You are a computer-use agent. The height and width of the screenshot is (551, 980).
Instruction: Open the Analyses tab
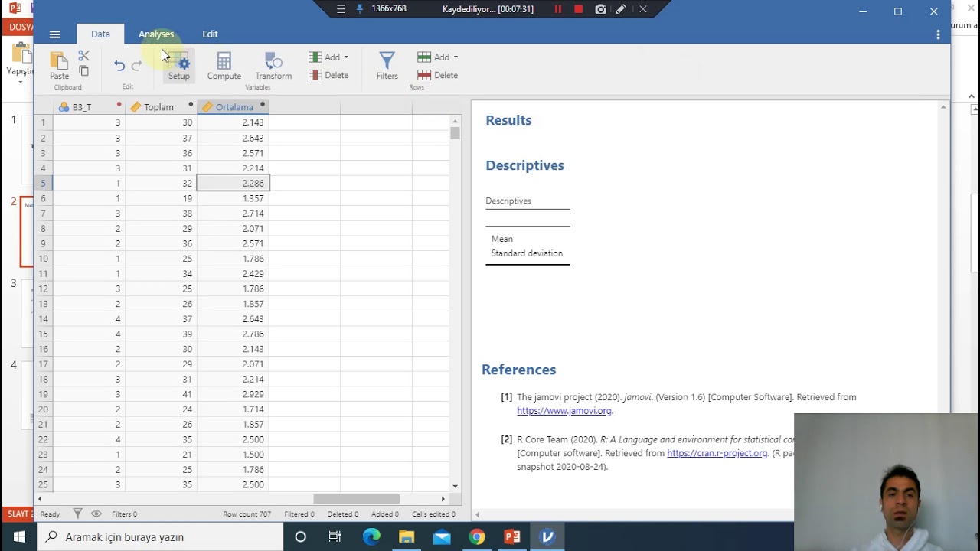pyautogui.click(x=156, y=34)
